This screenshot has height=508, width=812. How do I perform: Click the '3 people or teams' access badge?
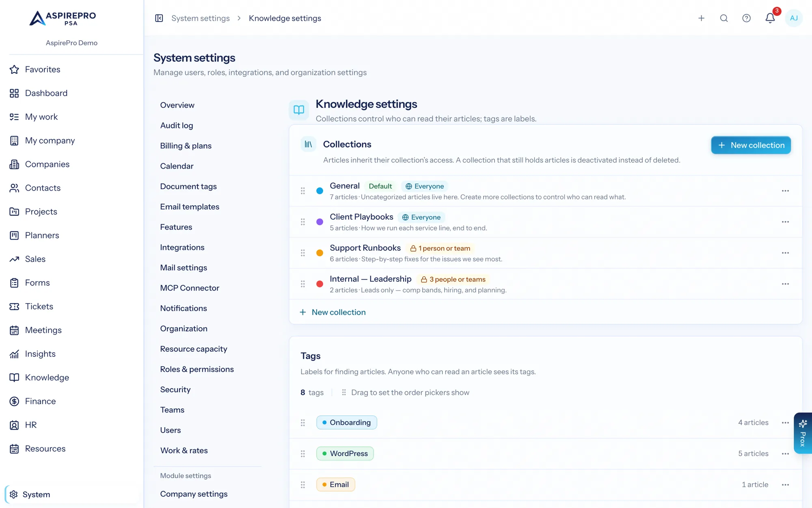click(x=453, y=280)
